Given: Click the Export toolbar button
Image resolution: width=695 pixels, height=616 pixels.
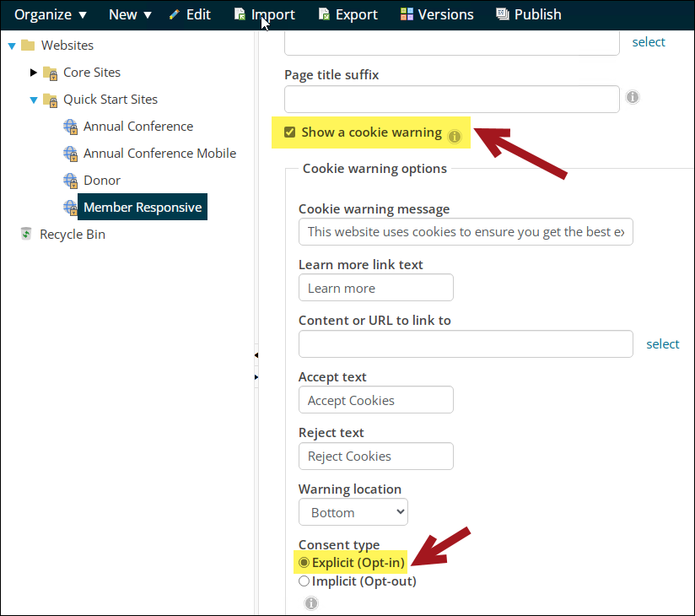Looking at the screenshot, I should pos(348,14).
